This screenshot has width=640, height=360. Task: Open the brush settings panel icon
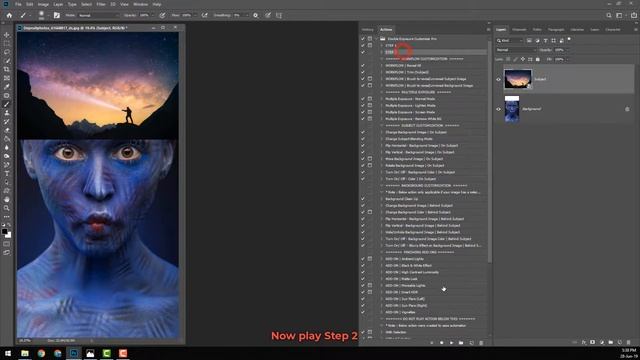pyautogui.click(x=57, y=15)
